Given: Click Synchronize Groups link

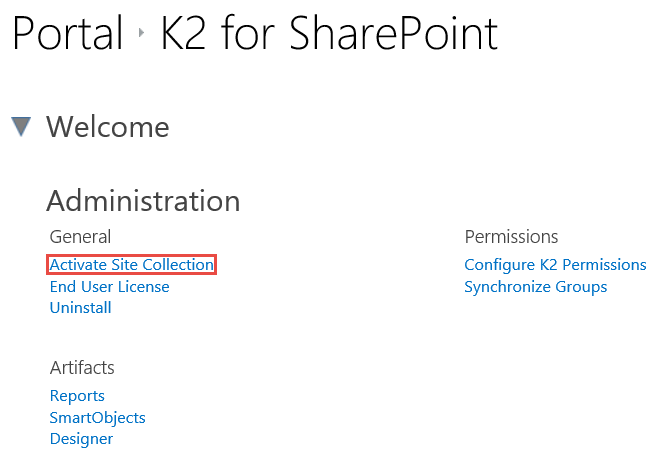Looking at the screenshot, I should (x=535, y=287).
